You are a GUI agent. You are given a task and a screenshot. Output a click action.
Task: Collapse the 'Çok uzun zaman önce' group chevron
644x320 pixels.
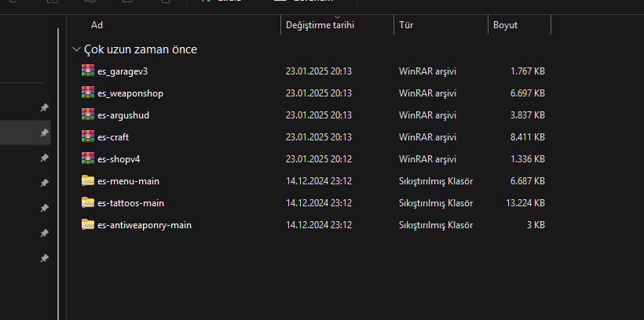76,49
